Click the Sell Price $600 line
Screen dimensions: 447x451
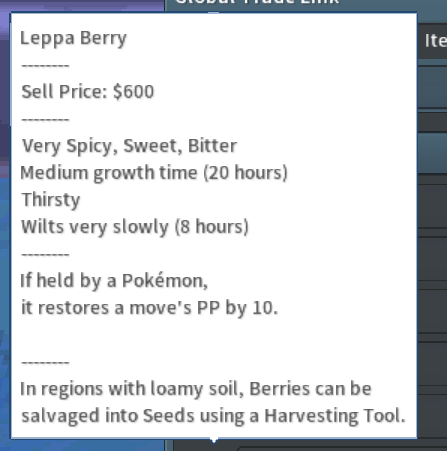pyautogui.click(x=88, y=92)
